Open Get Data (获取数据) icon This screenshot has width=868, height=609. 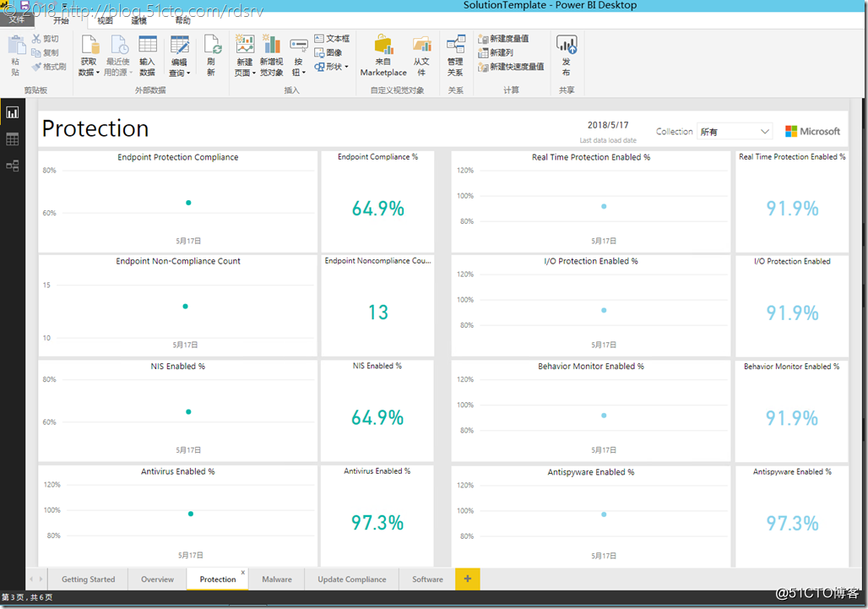coord(90,46)
